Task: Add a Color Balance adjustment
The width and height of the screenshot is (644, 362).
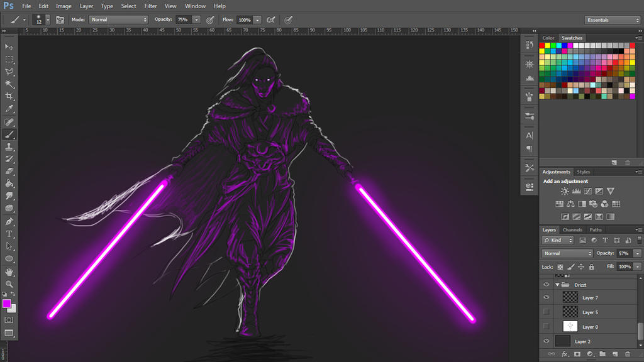Action: pyautogui.click(x=570, y=204)
